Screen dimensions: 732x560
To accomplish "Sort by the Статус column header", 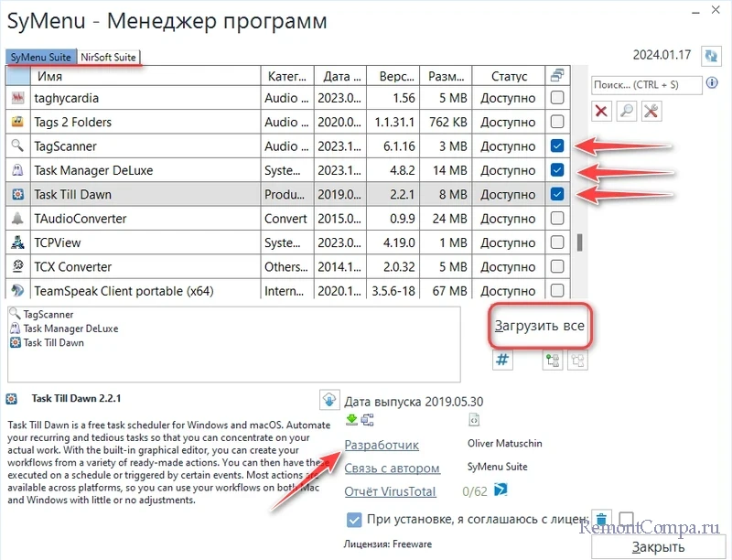I will coord(509,77).
